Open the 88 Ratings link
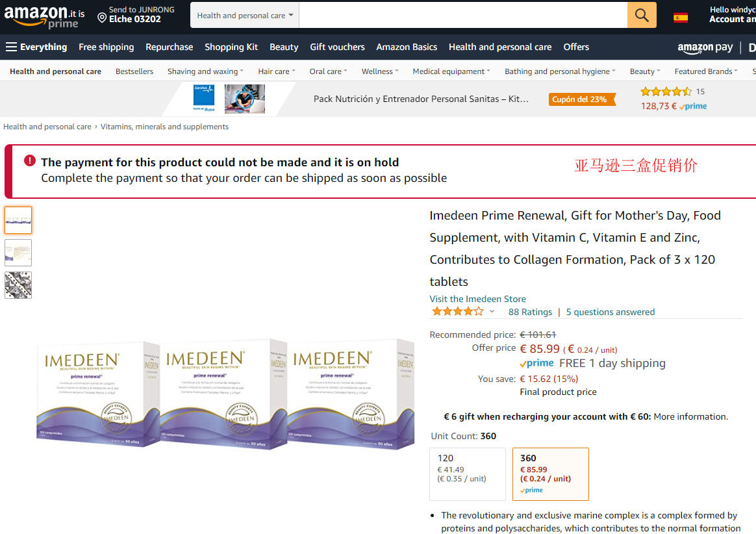The width and height of the screenshot is (756, 534). (530, 312)
